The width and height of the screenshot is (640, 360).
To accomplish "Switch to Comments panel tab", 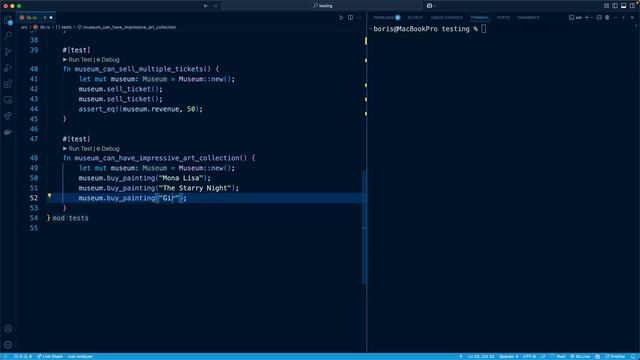I will coord(528,18).
